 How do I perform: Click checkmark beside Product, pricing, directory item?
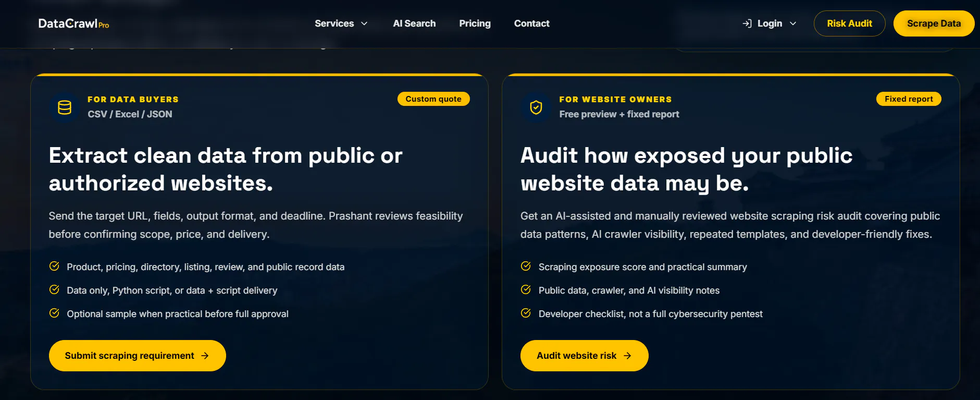pyautogui.click(x=54, y=266)
